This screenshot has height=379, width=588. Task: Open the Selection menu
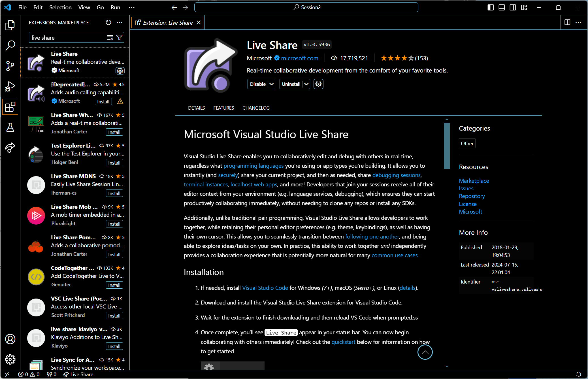click(60, 7)
